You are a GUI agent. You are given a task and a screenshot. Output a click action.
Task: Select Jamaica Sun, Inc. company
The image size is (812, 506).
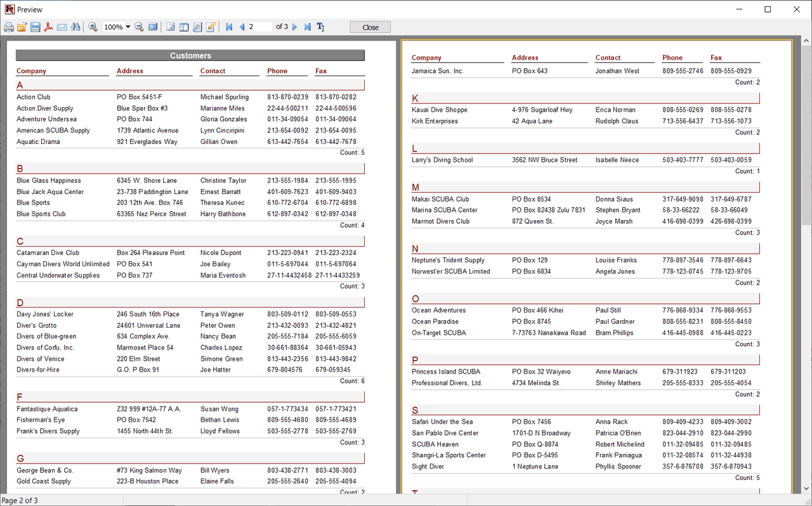tap(438, 71)
